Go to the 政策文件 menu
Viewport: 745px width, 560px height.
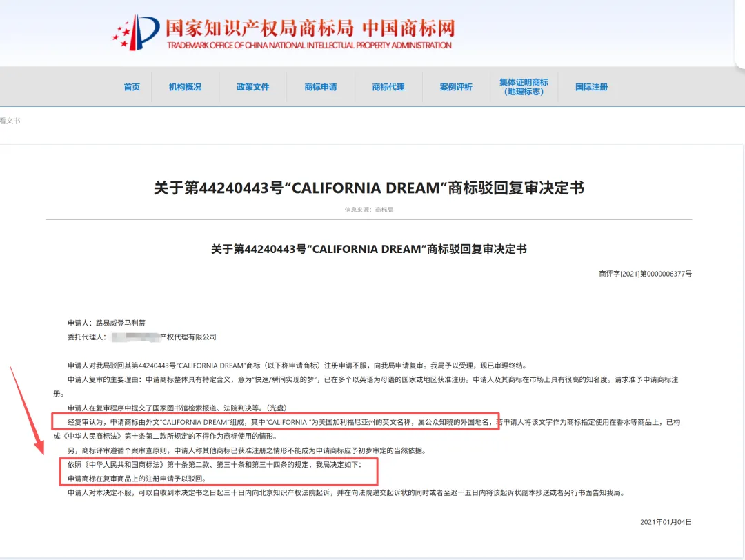tap(252, 87)
